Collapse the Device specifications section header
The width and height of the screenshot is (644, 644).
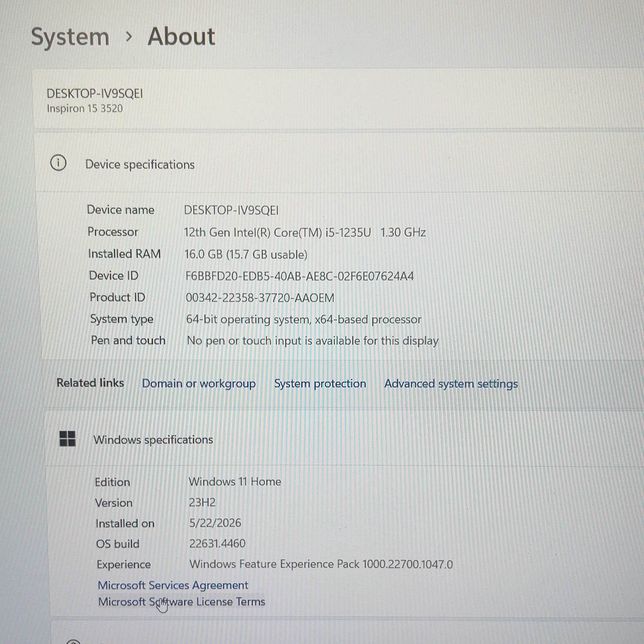(x=339, y=163)
